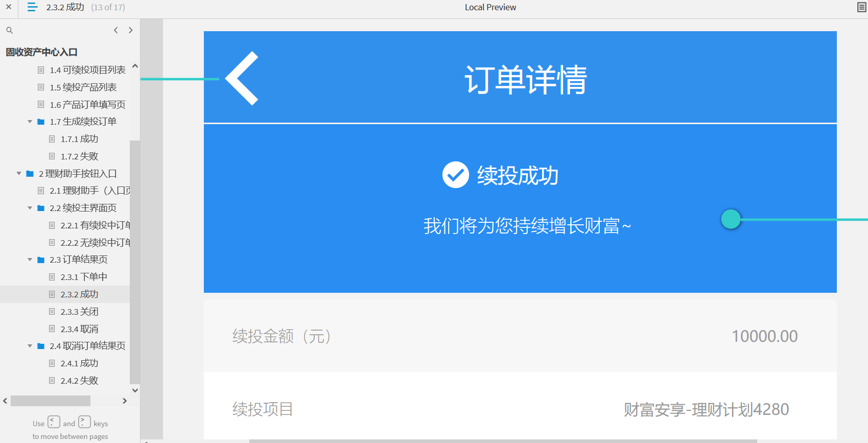Open page 2.2.2 无续投中订单
The image size is (868, 443).
click(x=95, y=243)
